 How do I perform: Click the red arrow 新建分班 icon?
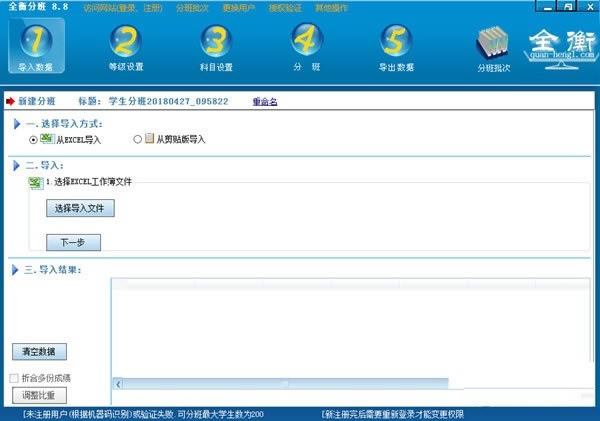click(x=11, y=101)
